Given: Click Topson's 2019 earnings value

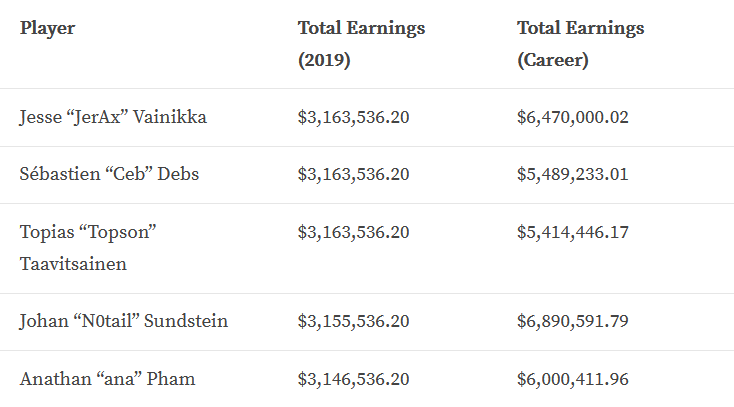Looking at the screenshot, I should (353, 232).
